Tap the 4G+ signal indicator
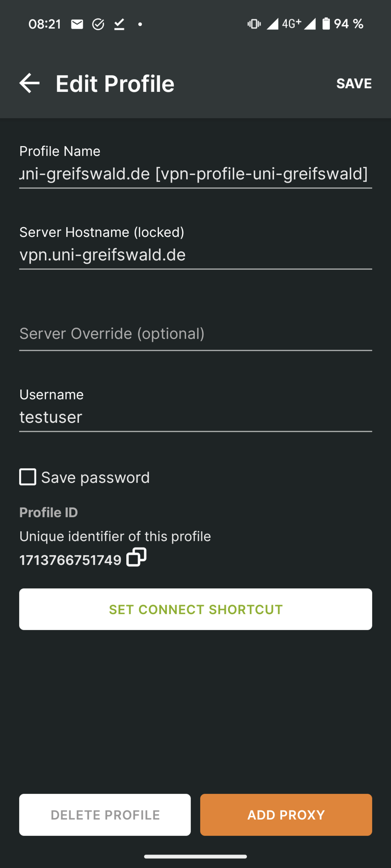The image size is (391, 868). [291, 24]
